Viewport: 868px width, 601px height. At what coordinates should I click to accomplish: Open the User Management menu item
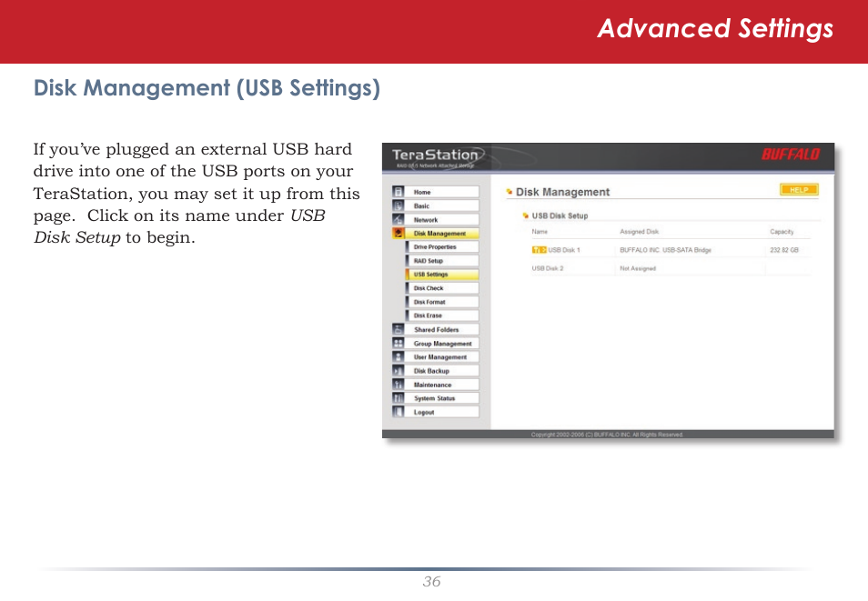point(442,357)
